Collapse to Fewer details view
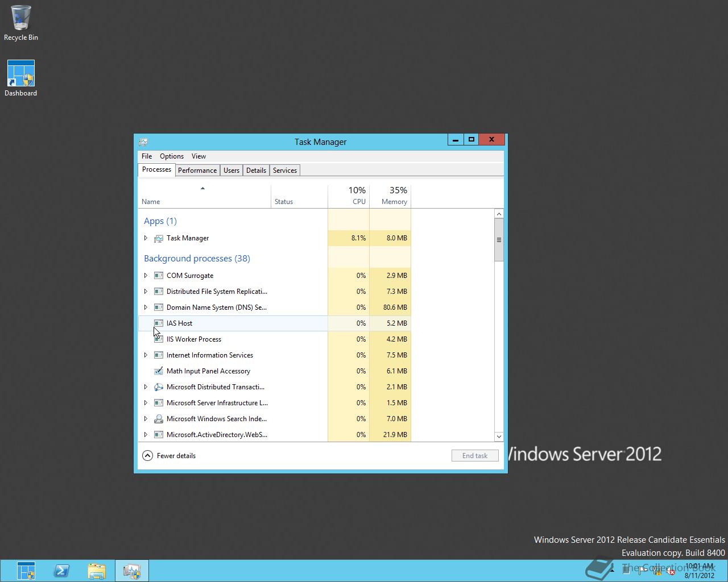The height and width of the screenshot is (582, 728). click(x=169, y=456)
